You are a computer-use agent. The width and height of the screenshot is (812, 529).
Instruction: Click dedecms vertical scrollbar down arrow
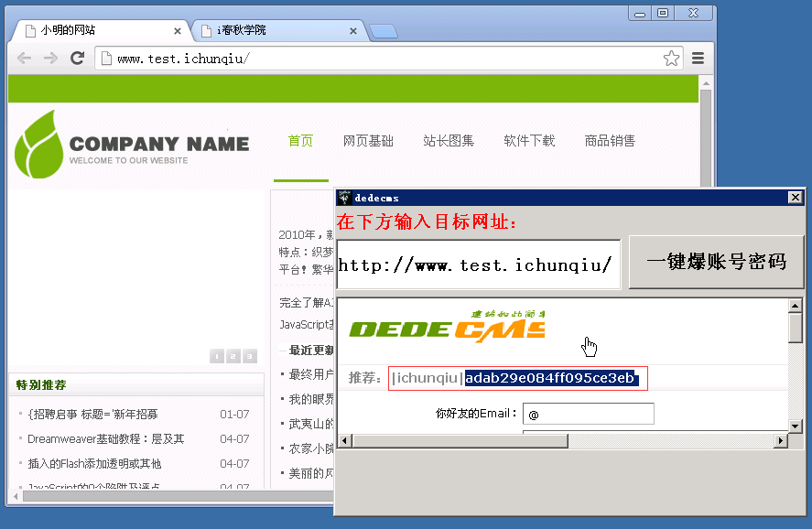click(x=795, y=426)
